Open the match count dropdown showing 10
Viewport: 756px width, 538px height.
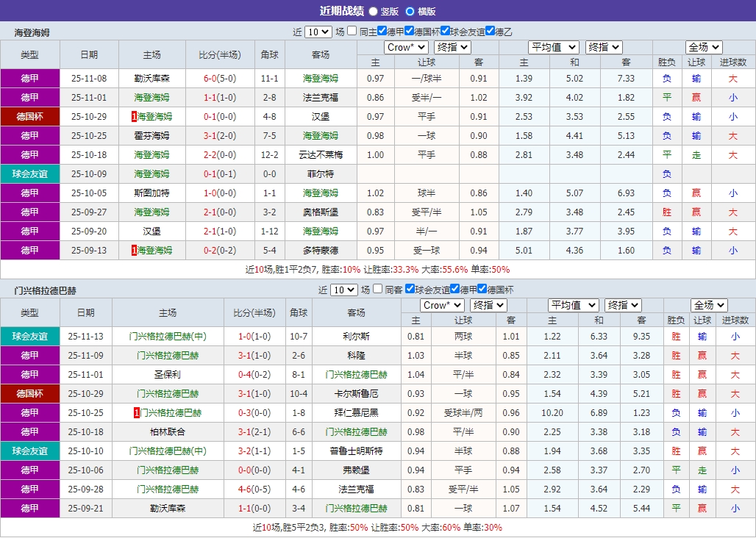pos(318,32)
